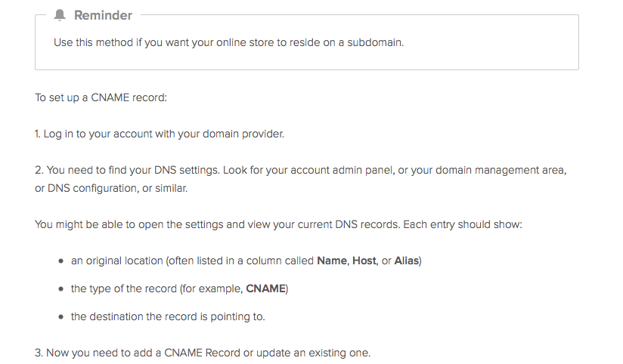Click the bold word Host
The height and width of the screenshot is (364, 623).
point(364,261)
